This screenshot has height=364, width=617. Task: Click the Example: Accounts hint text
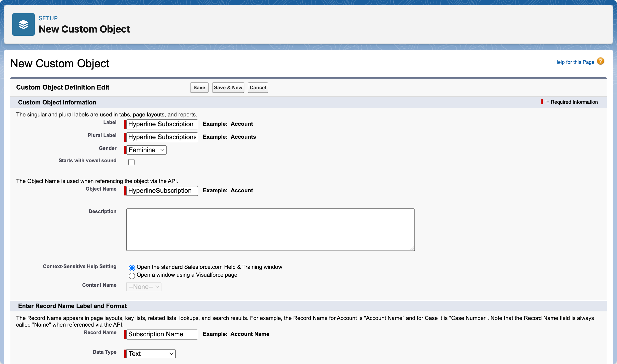[229, 137]
